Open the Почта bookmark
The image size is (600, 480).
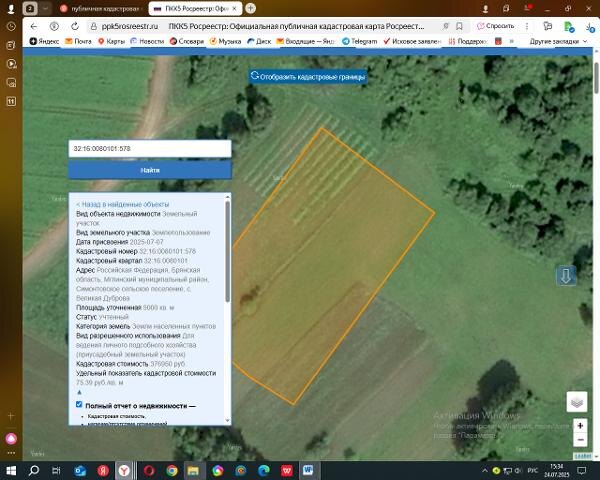(78, 41)
